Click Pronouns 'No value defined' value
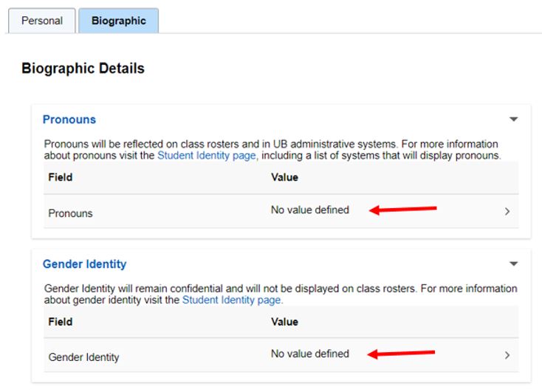The height and width of the screenshot is (392, 542). (x=309, y=210)
